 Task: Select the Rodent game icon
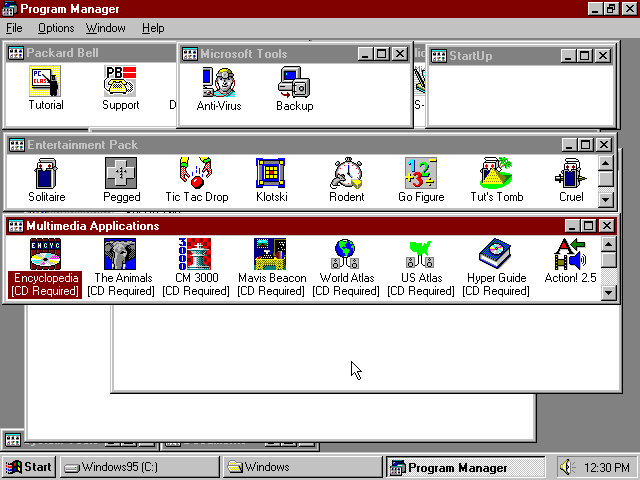point(346,173)
